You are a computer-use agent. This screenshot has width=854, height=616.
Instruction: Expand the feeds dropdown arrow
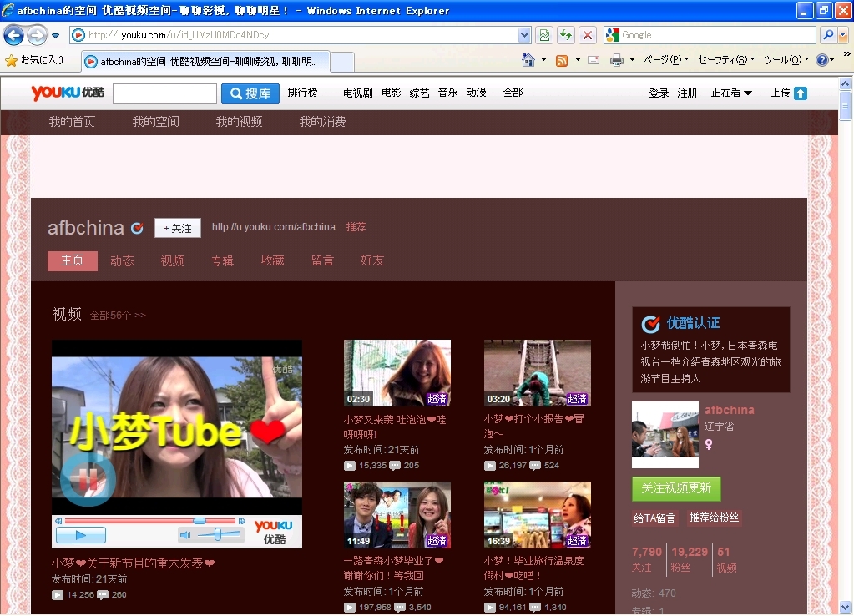pos(578,60)
